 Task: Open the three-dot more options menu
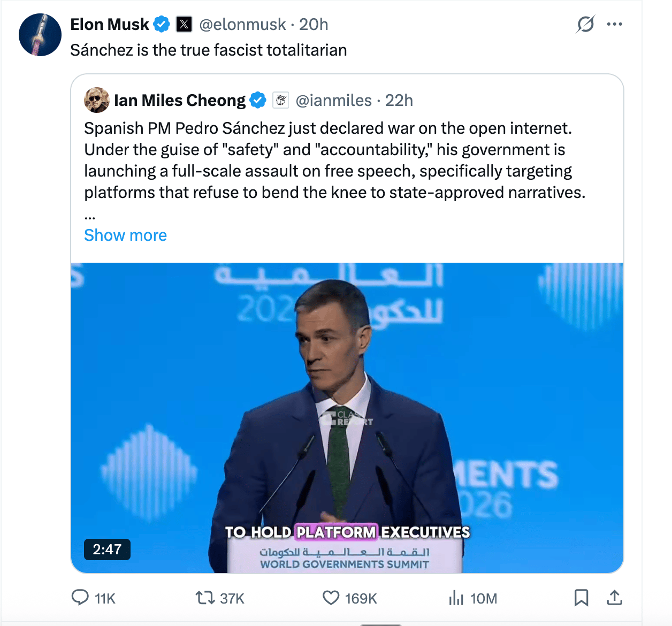point(614,24)
